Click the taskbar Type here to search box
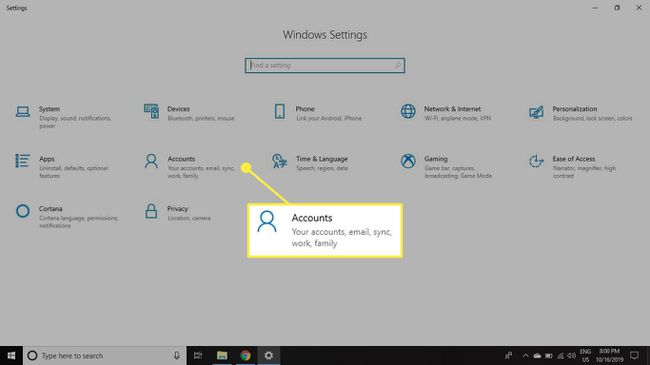Image resolution: width=650 pixels, height=365 pixels. (104, 355)
